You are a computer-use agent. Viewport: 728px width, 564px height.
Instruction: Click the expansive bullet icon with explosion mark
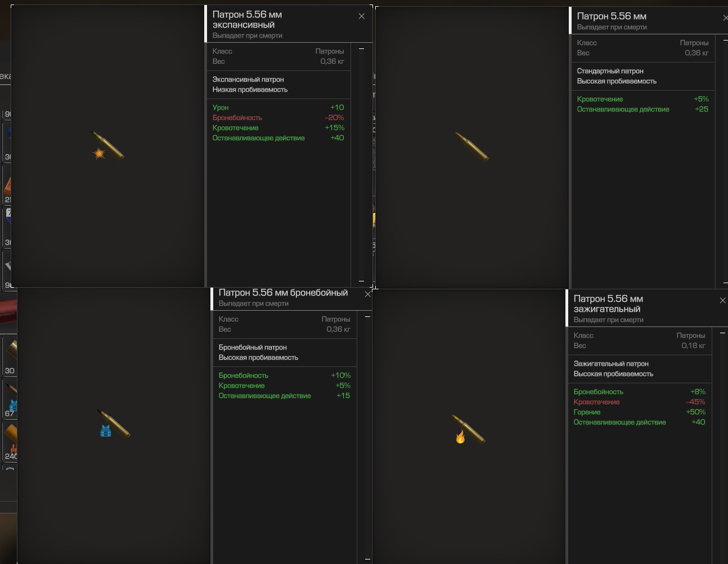(x=107, y=146)
